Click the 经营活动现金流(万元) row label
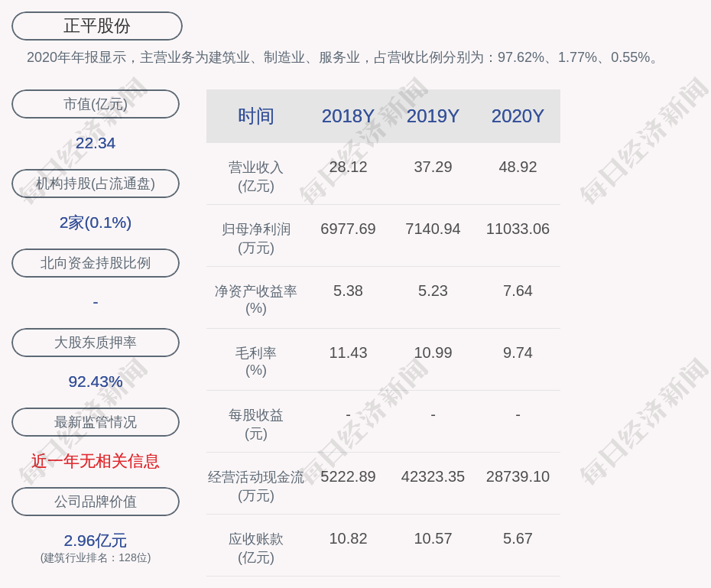The height and width of the screenshot is (588, 711). [256, 486]
